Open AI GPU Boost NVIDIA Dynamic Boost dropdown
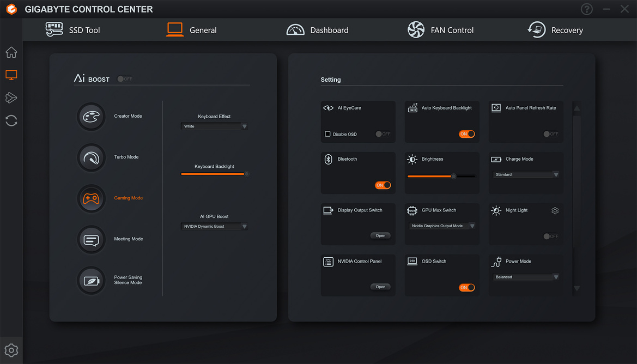 click(214, 226)
